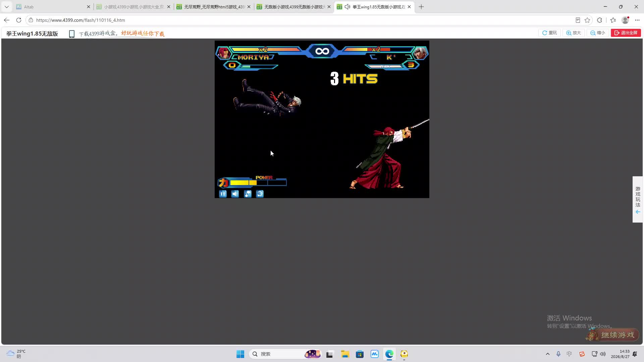This screenshot has height=362, width=644.
Task: Open the browser settings and more menu
Action: tap(637, 20)
